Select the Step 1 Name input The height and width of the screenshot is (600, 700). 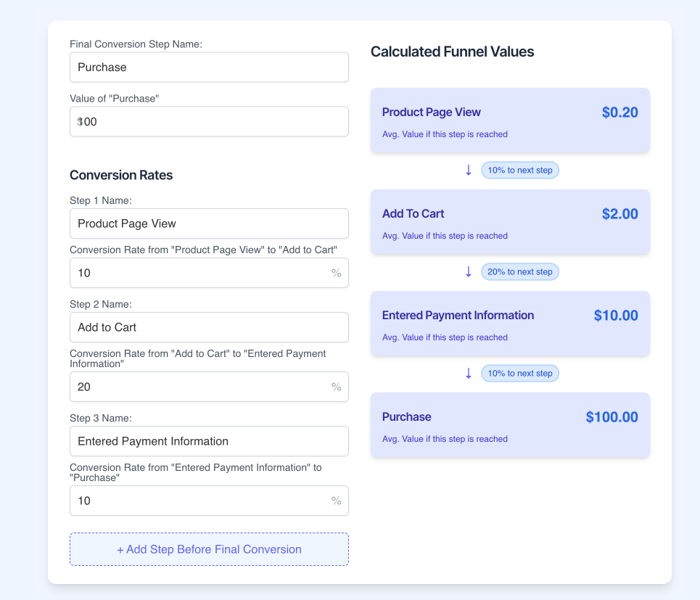coord(209,223)
